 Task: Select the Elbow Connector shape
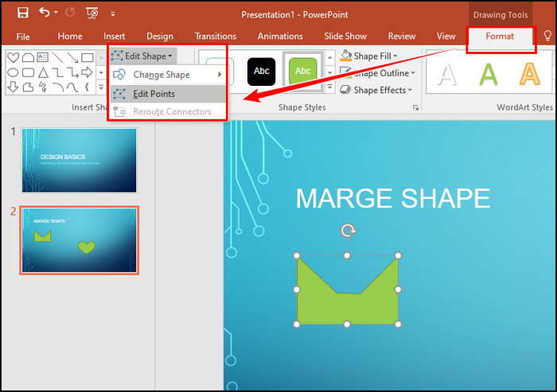(57, 72)
